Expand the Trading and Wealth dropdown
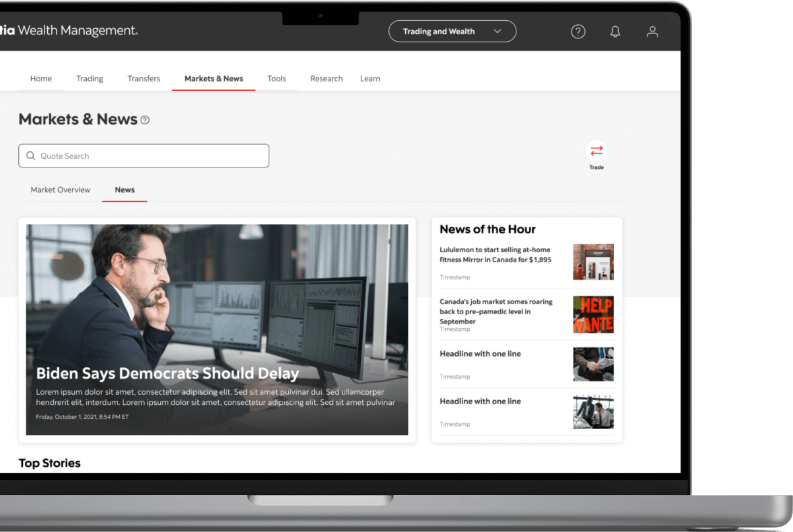The height and width of the screenshot is (532, 793). 452,32
